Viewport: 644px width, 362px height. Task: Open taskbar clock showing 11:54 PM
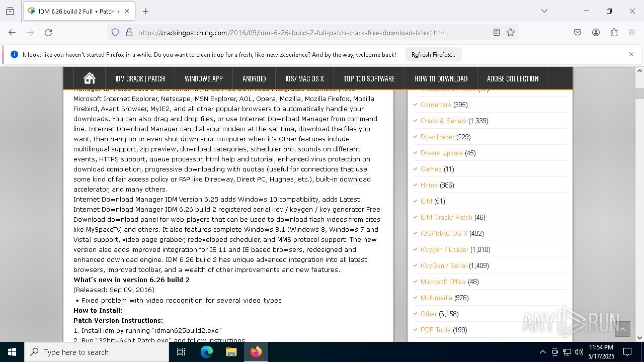(601, 352)
